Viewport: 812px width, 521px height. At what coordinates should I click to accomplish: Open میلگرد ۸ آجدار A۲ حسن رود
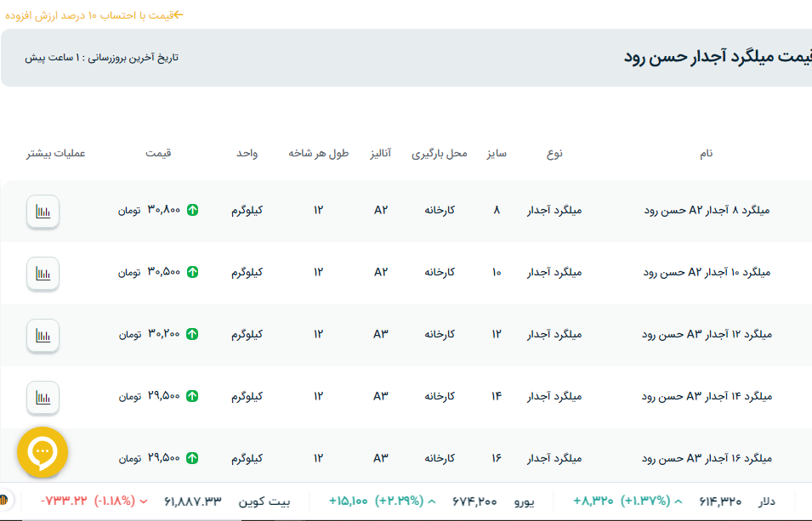(x=707, y=211)
